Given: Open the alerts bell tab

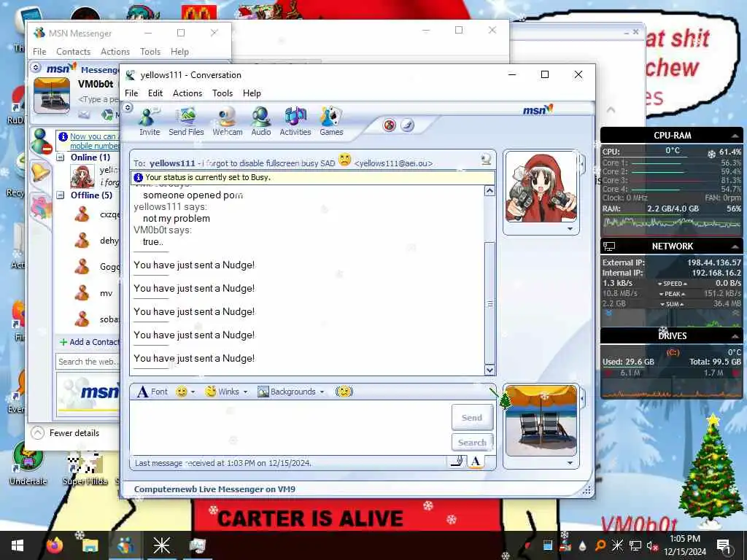Looking at the screenshot, I should click(x=41, y=171).
